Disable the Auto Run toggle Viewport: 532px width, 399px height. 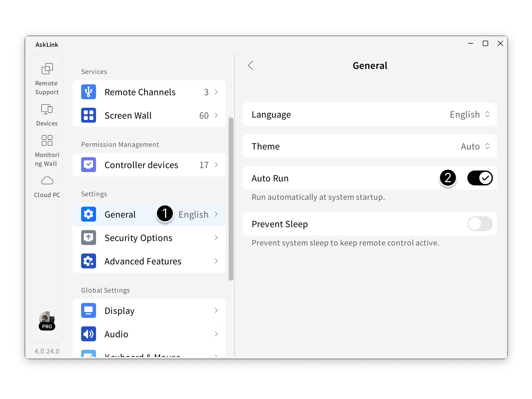480,178
